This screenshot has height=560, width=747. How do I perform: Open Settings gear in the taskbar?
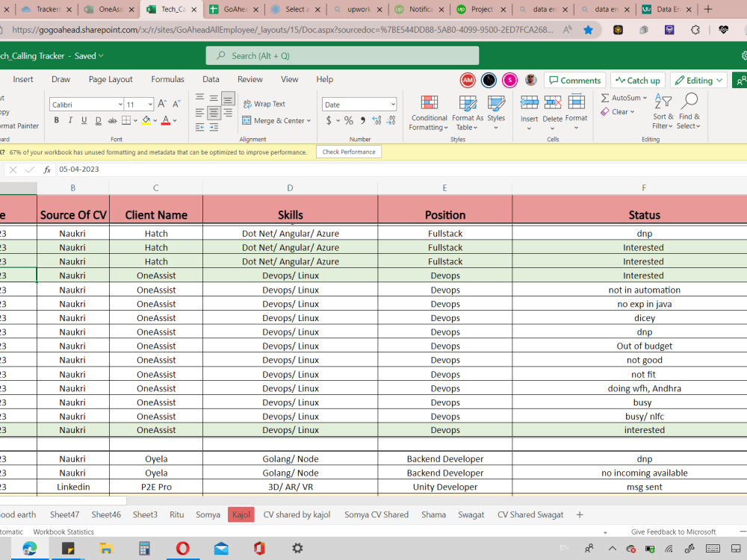297,549
